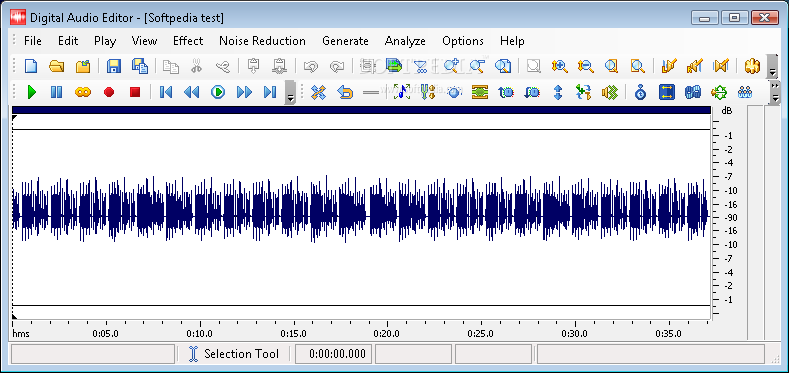Click the orange waveform blob icon
The image size is (789, 373).
point(752,66)
